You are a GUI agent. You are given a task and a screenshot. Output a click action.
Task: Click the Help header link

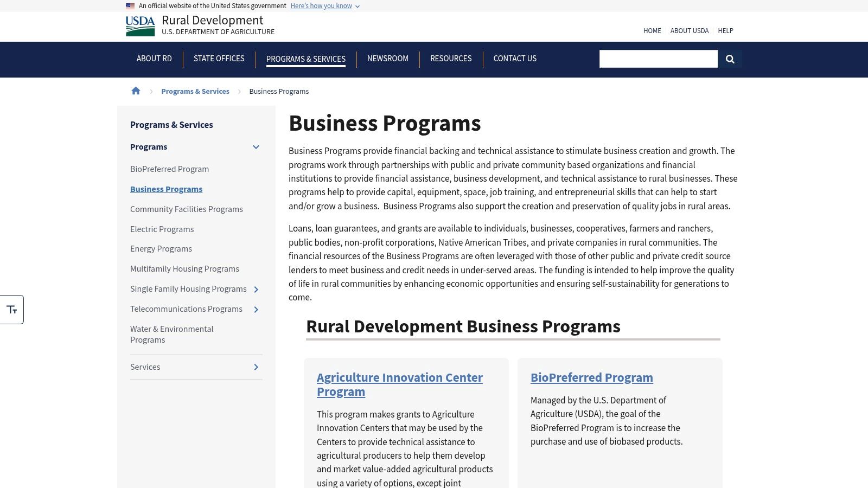(725, 31)
